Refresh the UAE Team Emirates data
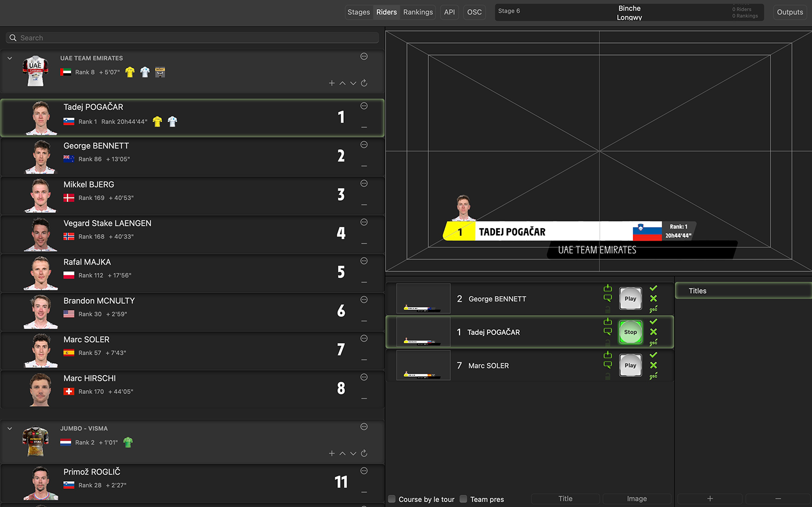The height and width of the screenshot is (507, 812). tap(364, 83)
